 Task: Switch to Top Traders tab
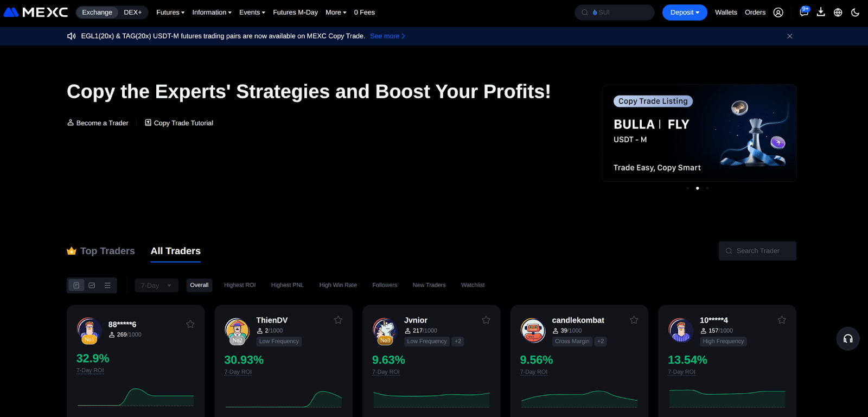(101, 251)
